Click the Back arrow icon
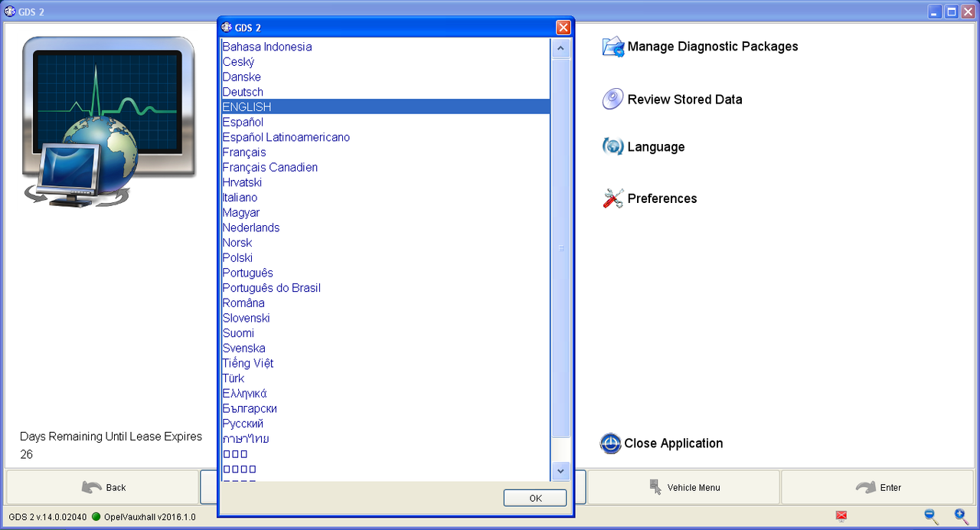This screenshot has width=980, height=530. (x=91, y=487)
